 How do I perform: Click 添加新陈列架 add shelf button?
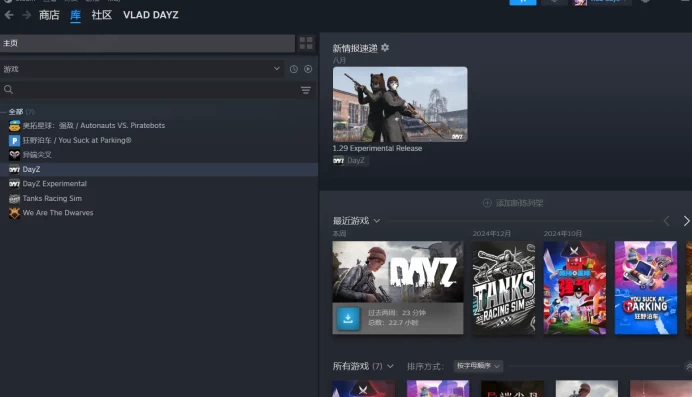[x=513, y=203]
